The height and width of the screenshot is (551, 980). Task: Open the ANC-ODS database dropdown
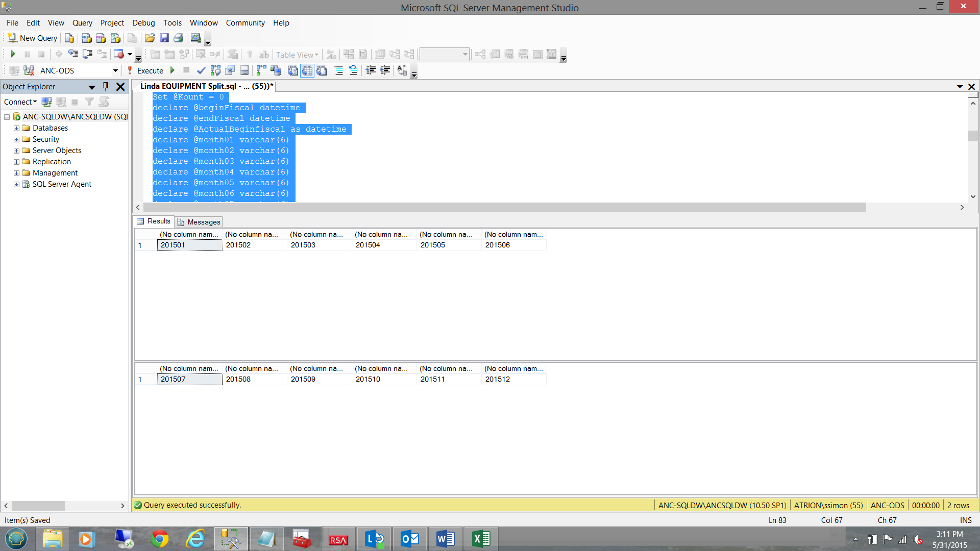[115, 71]
